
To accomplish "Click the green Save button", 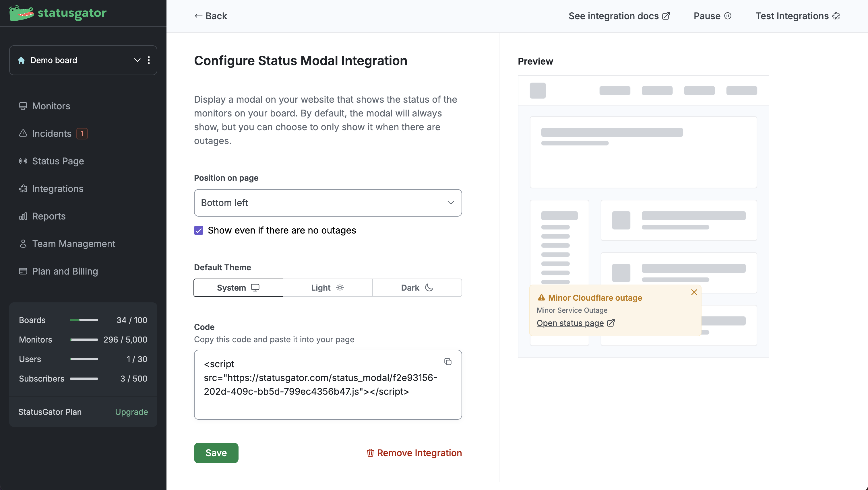I will click(216, 453).
